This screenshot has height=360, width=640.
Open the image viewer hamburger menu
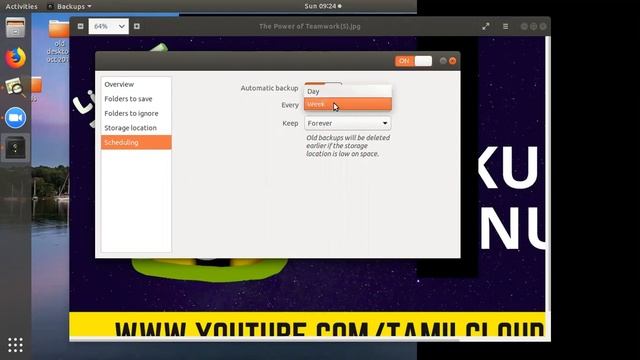coord(505,27)
